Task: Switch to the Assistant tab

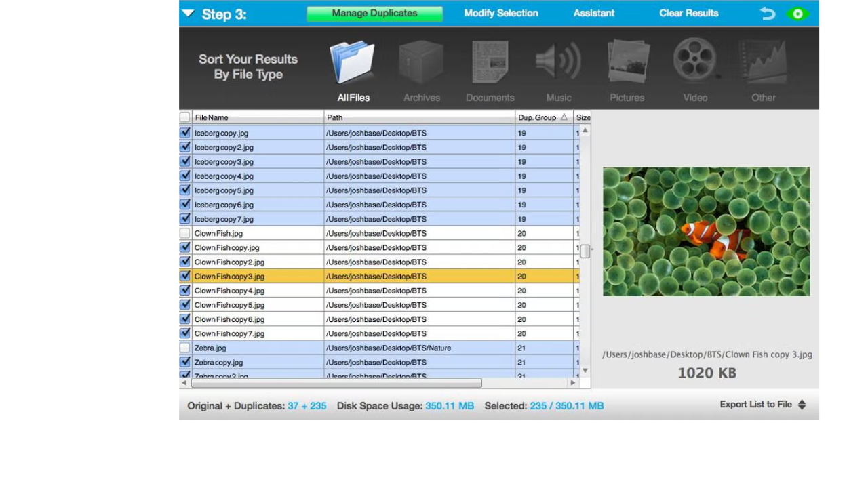Action: pyautogui.click(x=594, y=14)
